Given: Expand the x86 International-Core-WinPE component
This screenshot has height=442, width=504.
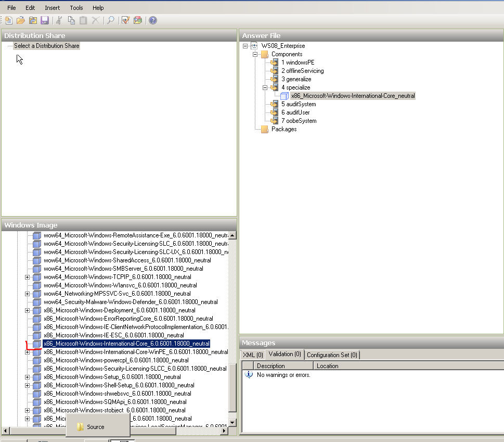Looking at the screenshot, I should (x=28, y=352).
